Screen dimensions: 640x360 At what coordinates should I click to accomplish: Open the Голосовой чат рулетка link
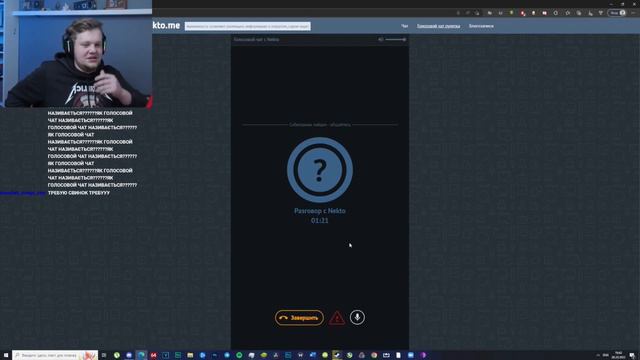(x=438, y=26)
